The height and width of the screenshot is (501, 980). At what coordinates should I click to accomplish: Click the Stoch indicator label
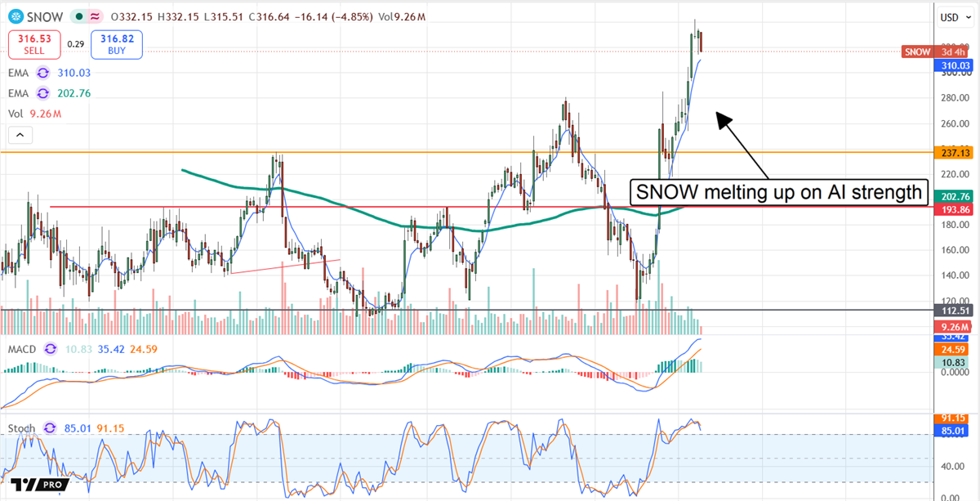point(21,427)
